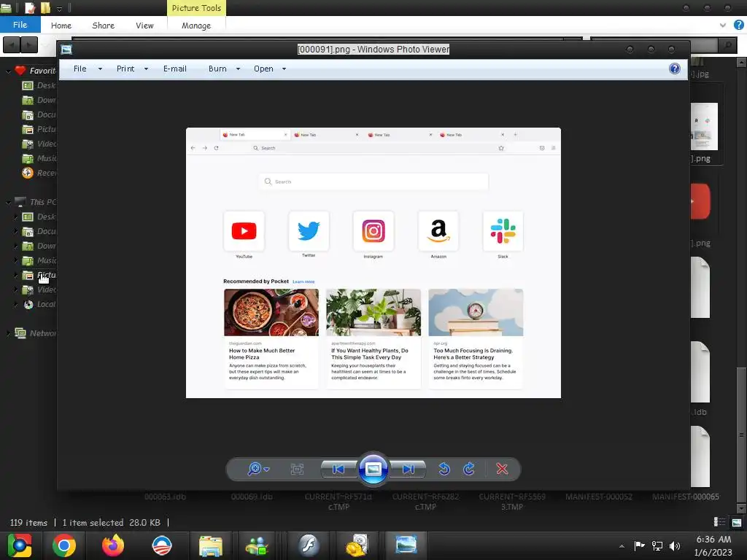Viewport: 747px width, 560px height.
Task: Start the slide show
Action: click(x=373, y=470)
